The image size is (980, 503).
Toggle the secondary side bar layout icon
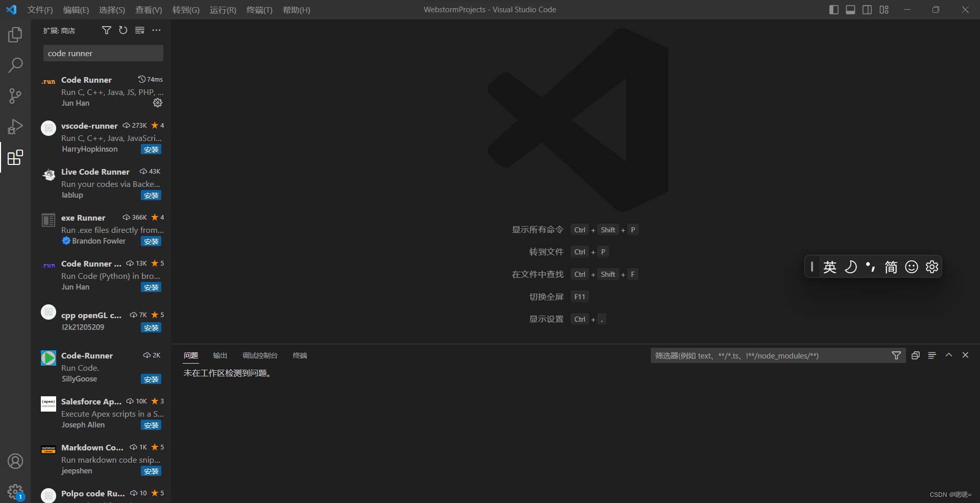[x=867, y=10]
